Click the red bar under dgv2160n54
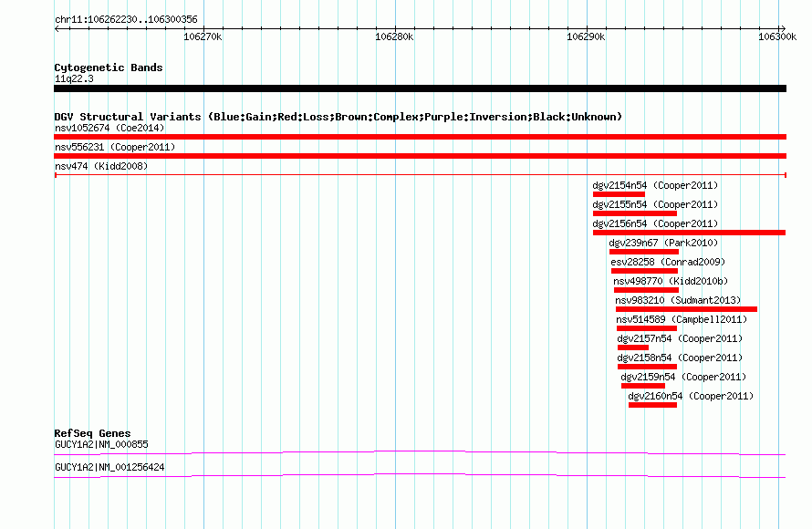The height and width of the screenshot is (529, 812). (x=652, y=405)
